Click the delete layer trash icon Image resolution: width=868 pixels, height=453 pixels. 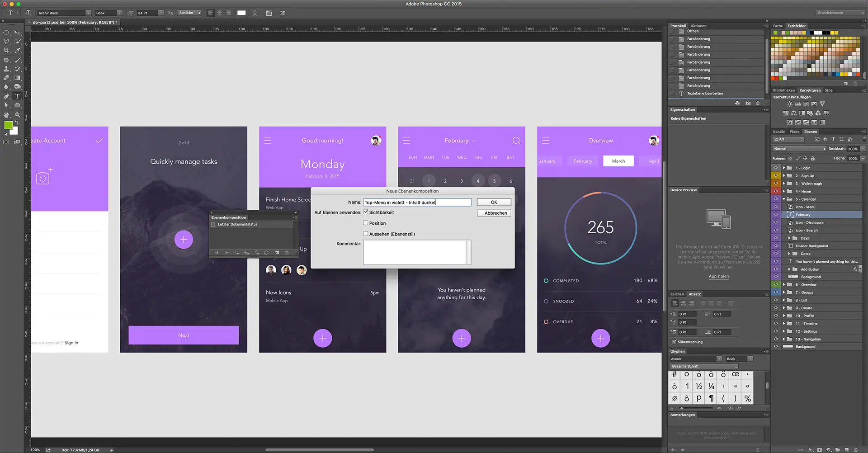point(855,450)
